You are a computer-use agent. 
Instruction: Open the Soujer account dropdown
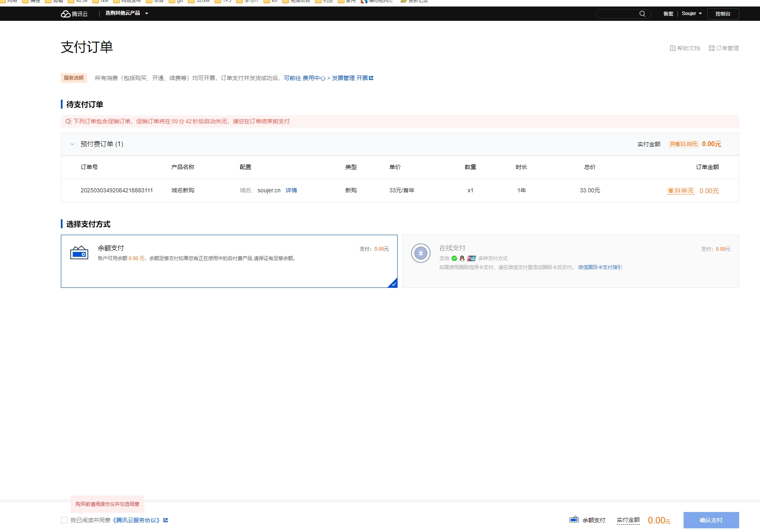tap(691, 13)
